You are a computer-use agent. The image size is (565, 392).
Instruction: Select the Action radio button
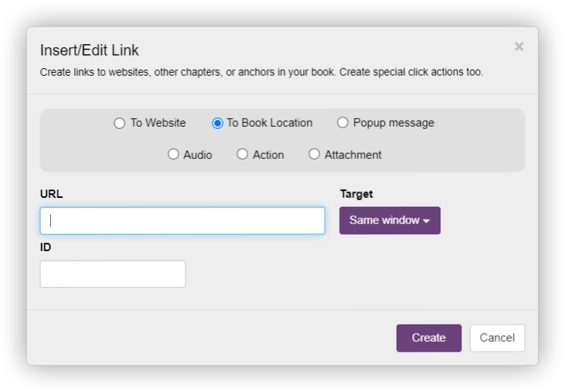pyautogui.click(x=242, y=154)
